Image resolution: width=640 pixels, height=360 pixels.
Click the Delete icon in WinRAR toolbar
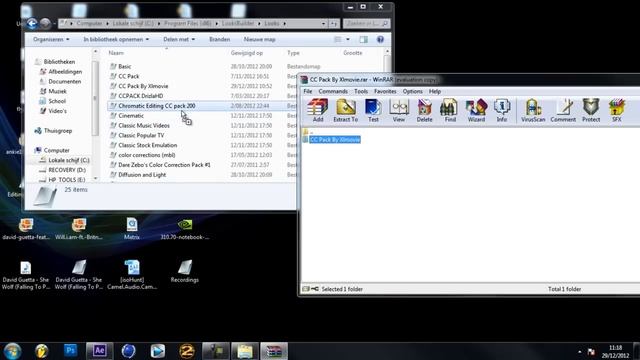424,110
